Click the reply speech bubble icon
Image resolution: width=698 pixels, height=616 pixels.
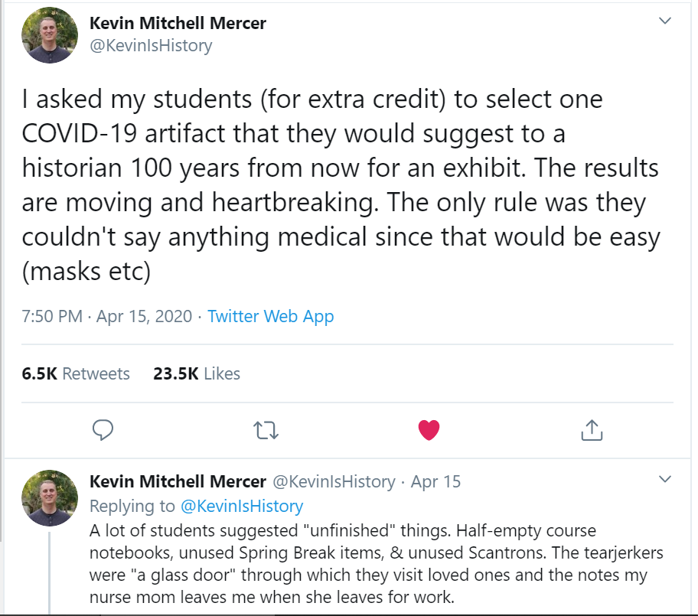(103, 431)
